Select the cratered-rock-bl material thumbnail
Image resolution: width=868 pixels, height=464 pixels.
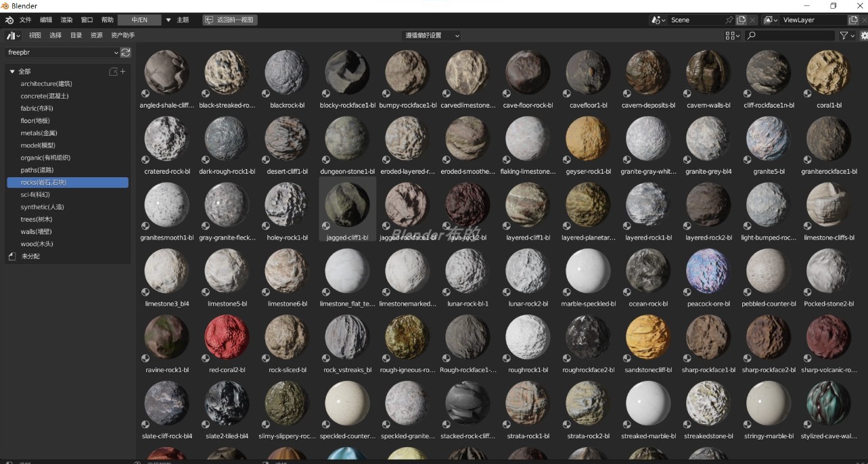click(166, 139)
